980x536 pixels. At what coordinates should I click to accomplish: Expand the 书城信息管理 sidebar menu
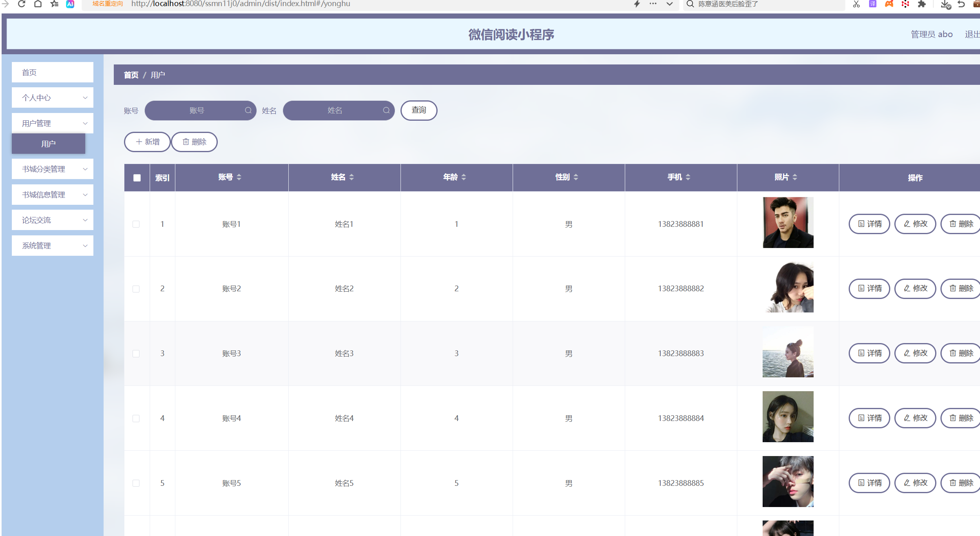click(53, 195)
